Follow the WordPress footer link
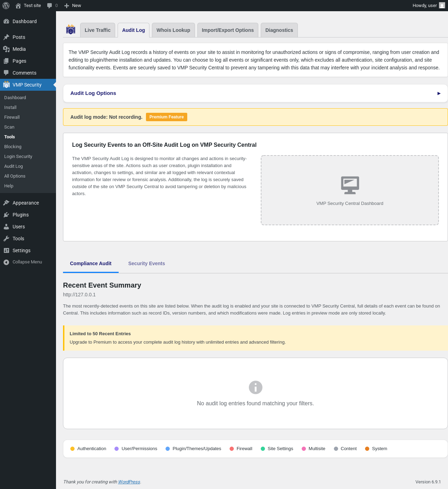 click(x=129, y=482)
